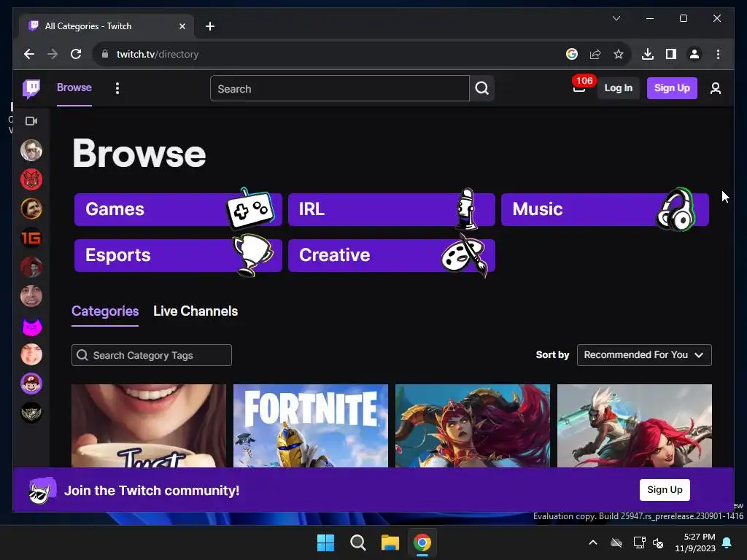
Task: Open Windows taskbar search
Action: pos(357,542)
